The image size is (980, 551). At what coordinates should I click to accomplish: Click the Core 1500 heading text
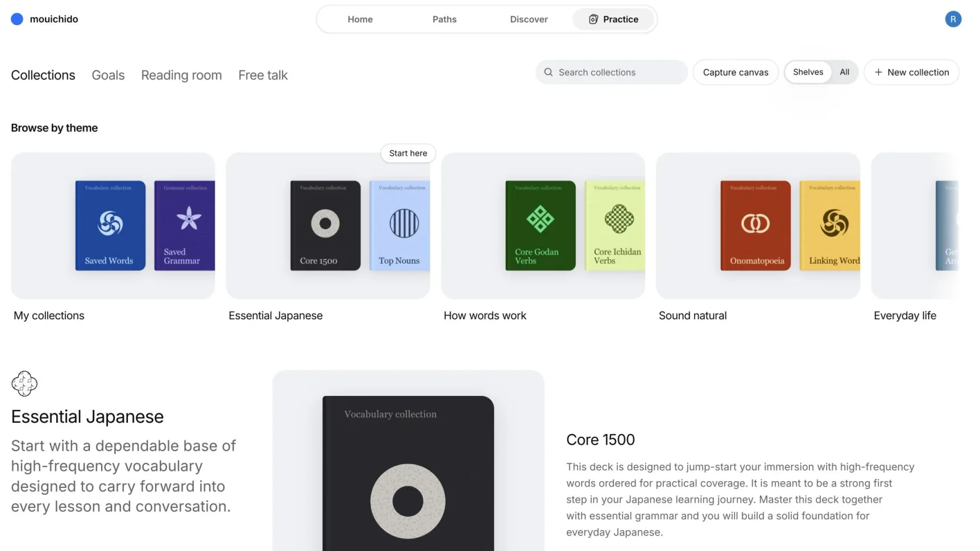[x=600, y=440]
